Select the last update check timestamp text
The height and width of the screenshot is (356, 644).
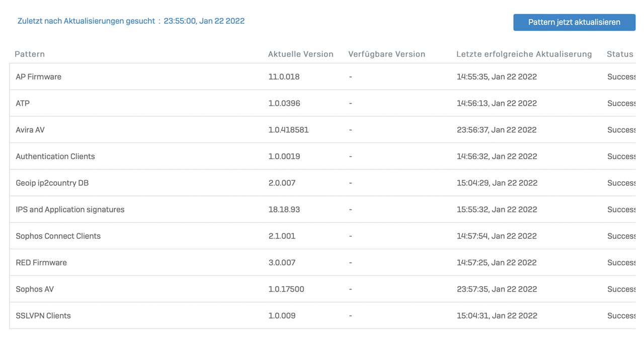click(x=204, y=21)
